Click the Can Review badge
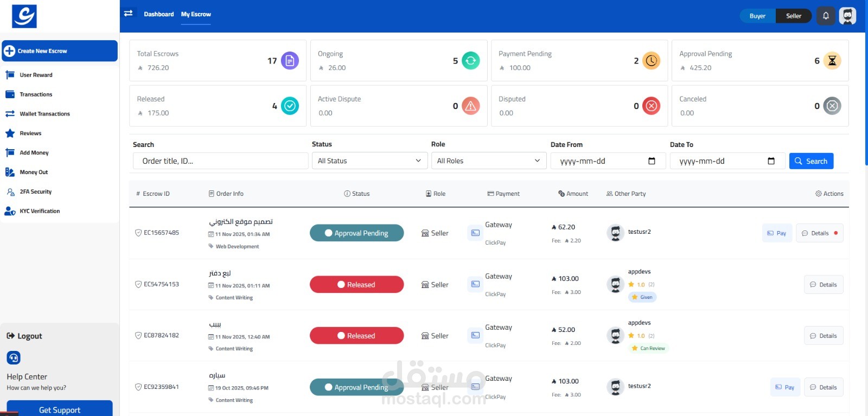The width and height of the screenshot is (868, 416). tap(648, 348)
